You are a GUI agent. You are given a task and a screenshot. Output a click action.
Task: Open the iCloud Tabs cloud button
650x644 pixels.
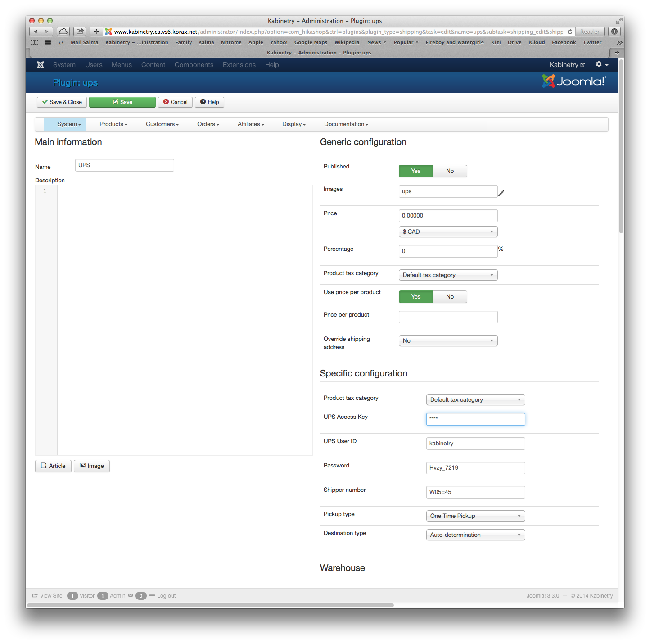tap(63, 32)
